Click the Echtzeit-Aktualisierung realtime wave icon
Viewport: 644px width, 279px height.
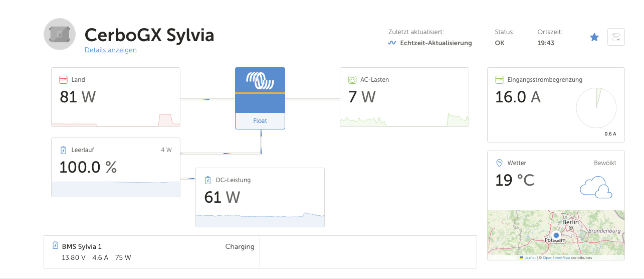[x=392, y=43]
